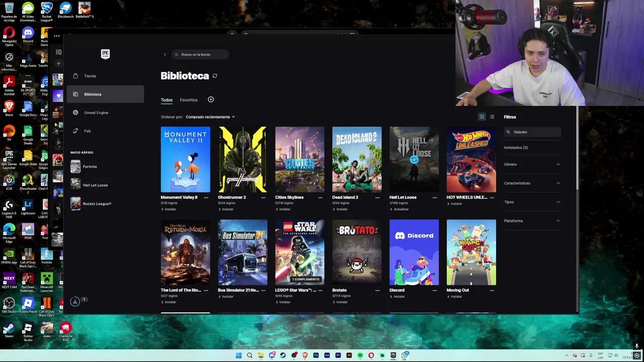The image size is (644, 362).
Task: Switch to the Todos tab
Action: (x=167, y=100)
